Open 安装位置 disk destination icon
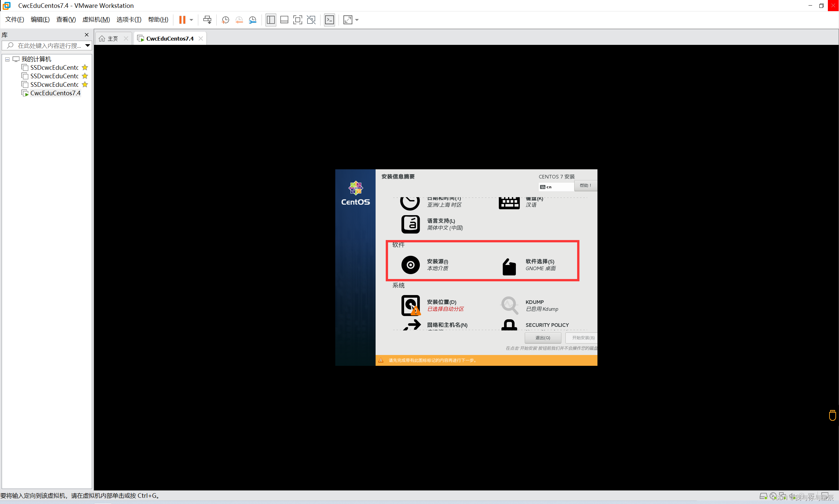Viewport: 839px width, 504px height. (x=411, y=305)
